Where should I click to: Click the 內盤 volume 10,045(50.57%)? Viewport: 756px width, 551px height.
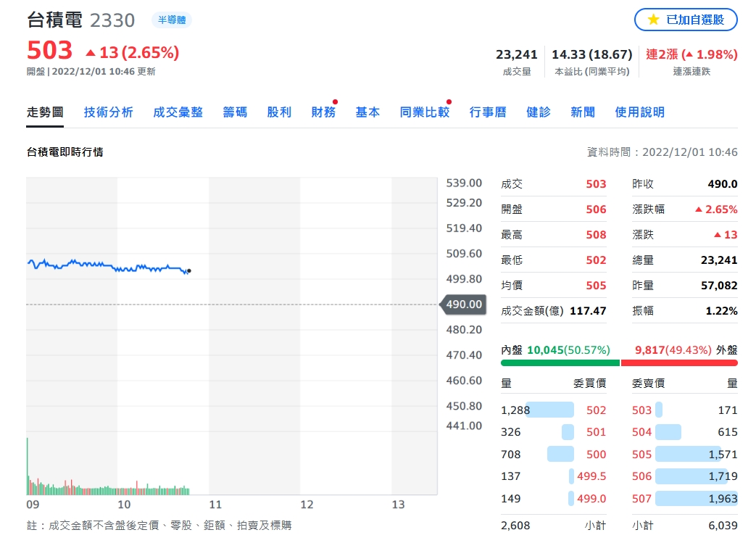(x=568, y=350)
